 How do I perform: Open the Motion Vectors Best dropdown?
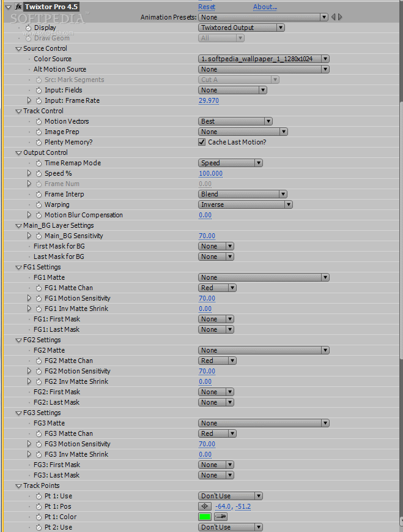click(x=235, y=121)
